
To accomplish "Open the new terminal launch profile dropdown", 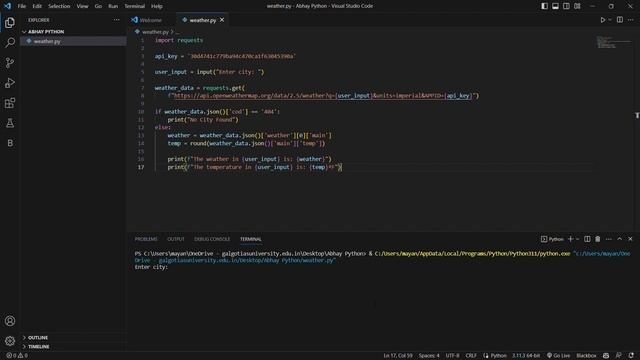I will pyautogui.click(x=577, y=239).
